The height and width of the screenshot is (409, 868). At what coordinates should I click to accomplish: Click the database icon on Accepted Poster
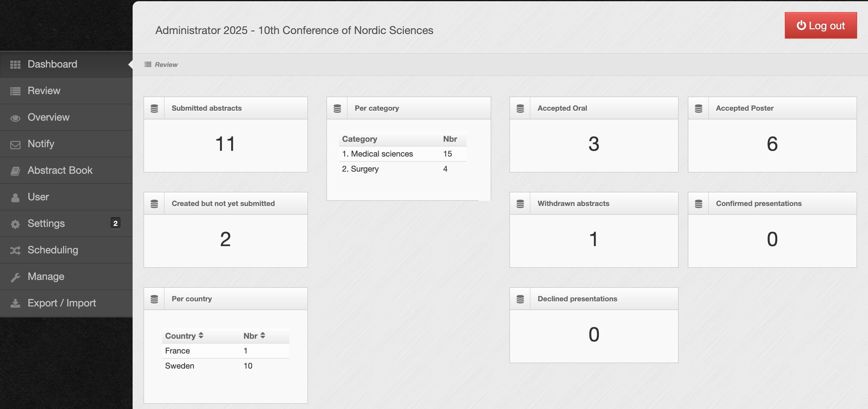click(699, 109)
